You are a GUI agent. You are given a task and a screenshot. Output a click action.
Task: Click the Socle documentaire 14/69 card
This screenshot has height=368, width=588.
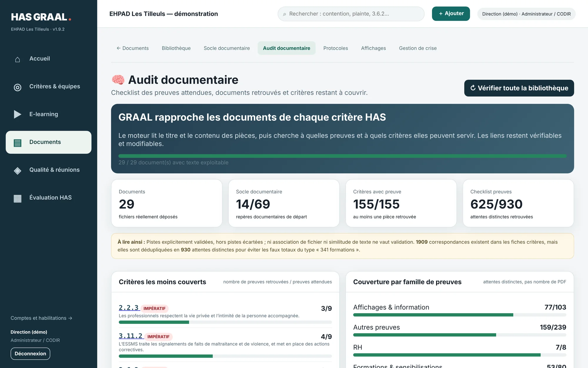point(284,203)
